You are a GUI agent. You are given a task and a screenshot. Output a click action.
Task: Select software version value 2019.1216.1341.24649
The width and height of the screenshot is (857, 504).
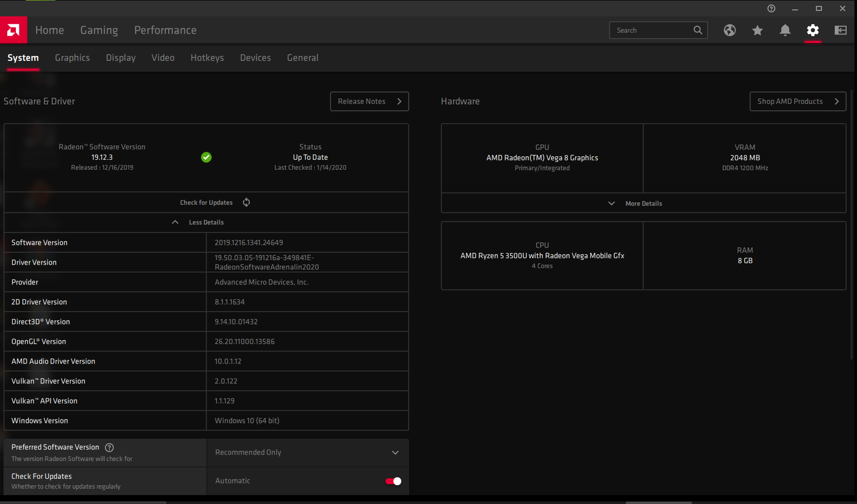pos(249,243)
